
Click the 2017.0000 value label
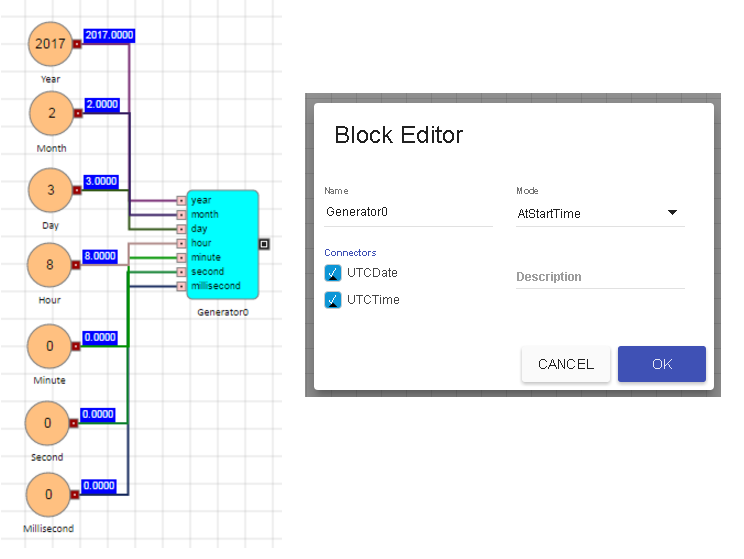tap(109, 35)
